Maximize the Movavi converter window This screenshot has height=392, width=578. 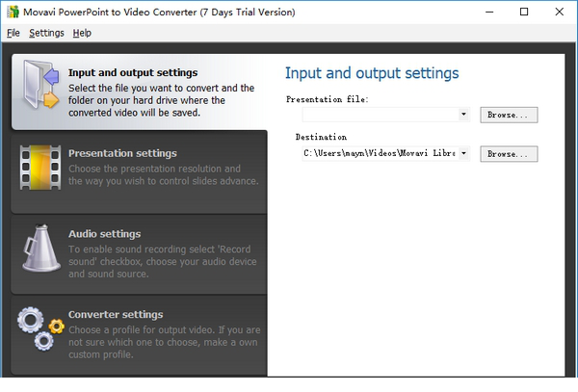[523, 13]
